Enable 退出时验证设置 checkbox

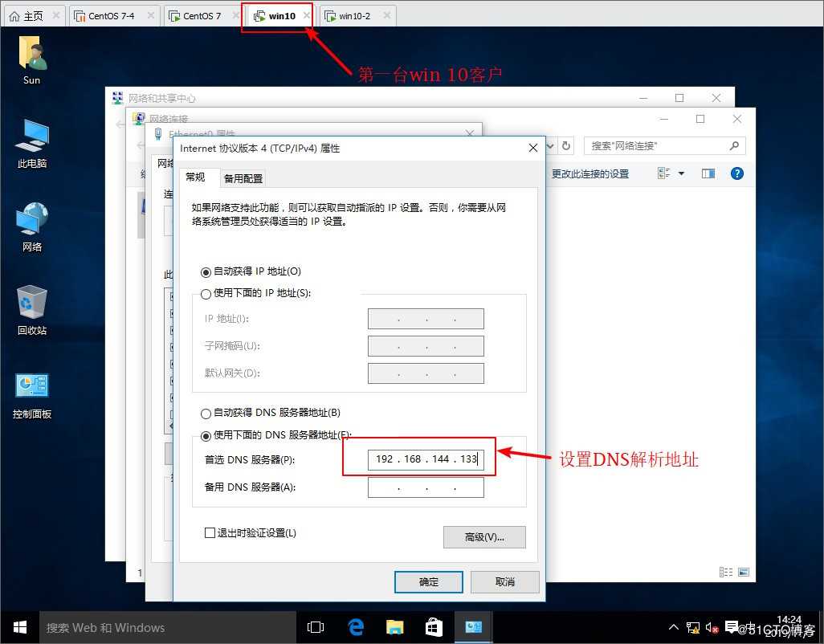click(x=210, y=532)
